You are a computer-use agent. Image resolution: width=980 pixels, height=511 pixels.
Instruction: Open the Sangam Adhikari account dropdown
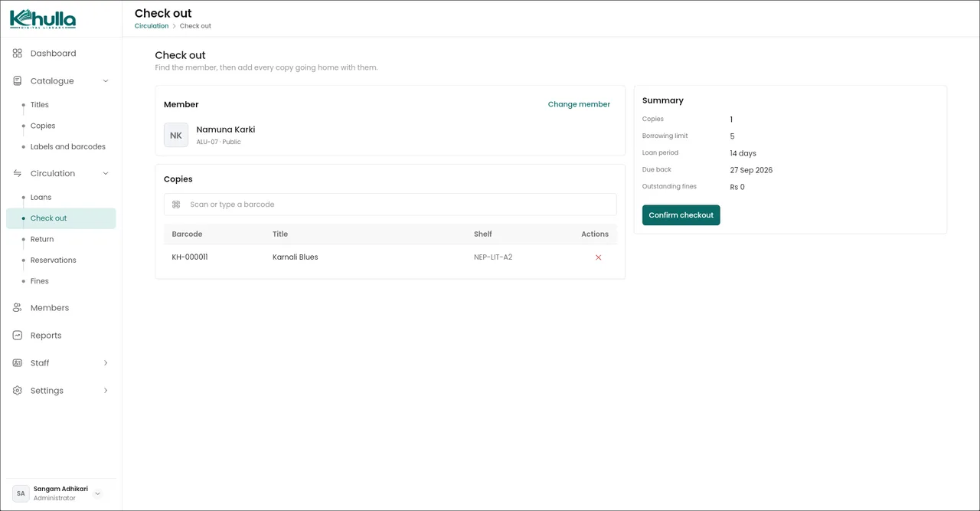tap(97, 494)
